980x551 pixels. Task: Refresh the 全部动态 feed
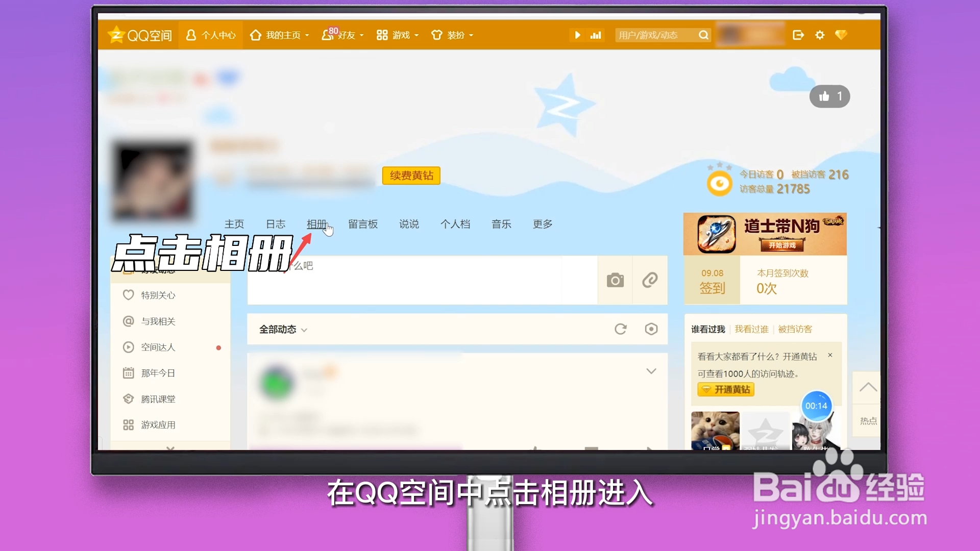[x=620, y=329]
